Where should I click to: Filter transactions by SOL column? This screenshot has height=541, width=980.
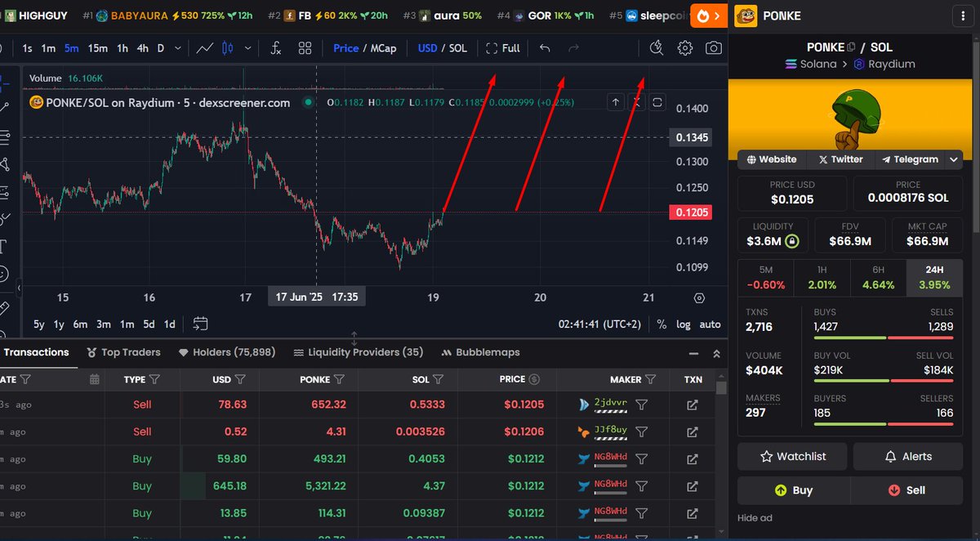439,379
